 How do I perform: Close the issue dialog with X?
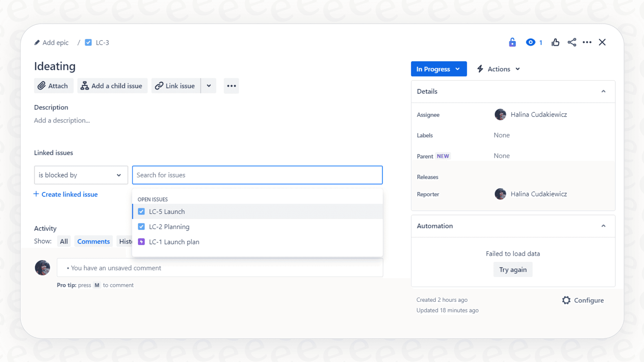(x=602, y=42)
